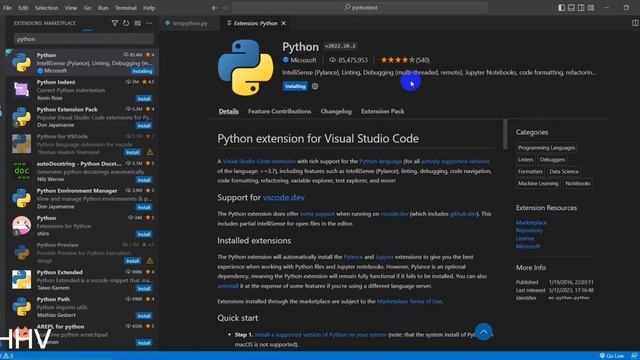
Task: Follow the Pylance link in the description
Action: [353, 257]
